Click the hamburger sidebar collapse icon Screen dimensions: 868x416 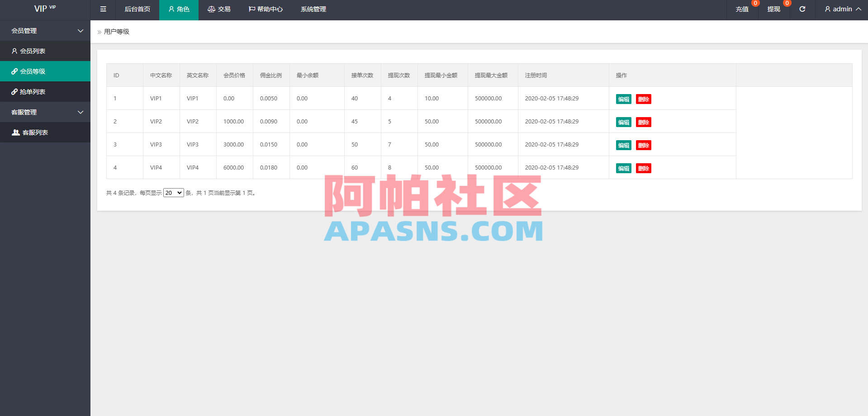[103, 9]
